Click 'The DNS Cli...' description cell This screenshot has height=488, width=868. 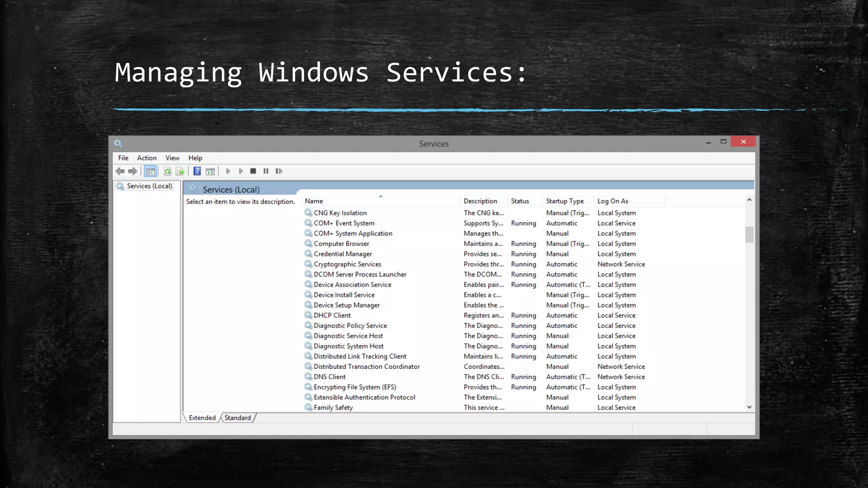[x=484, y=377]
